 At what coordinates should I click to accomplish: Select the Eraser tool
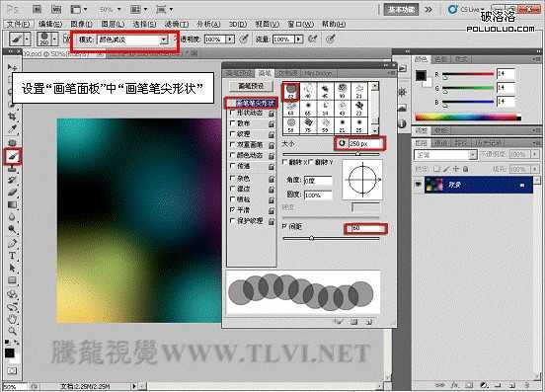click(13, 193)
